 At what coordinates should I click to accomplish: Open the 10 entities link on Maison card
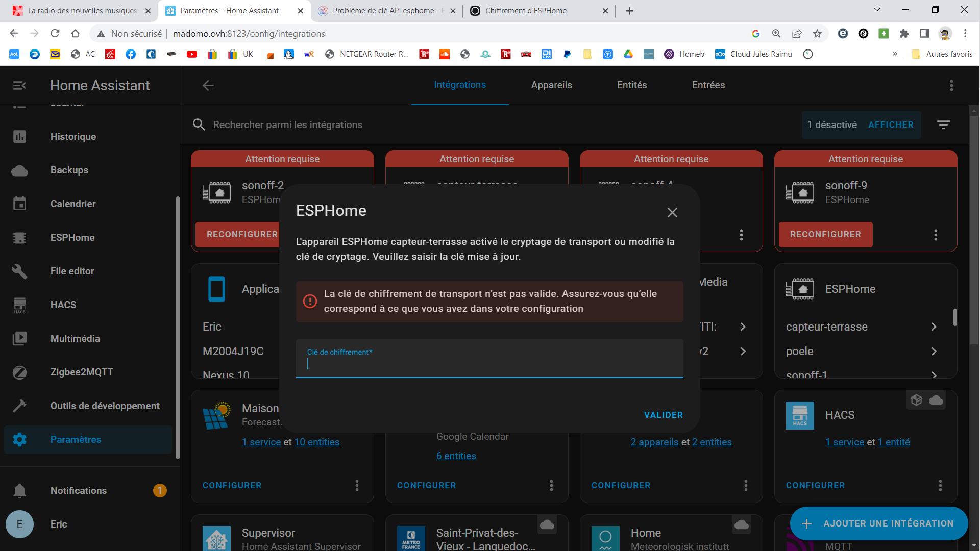(317, 442)
